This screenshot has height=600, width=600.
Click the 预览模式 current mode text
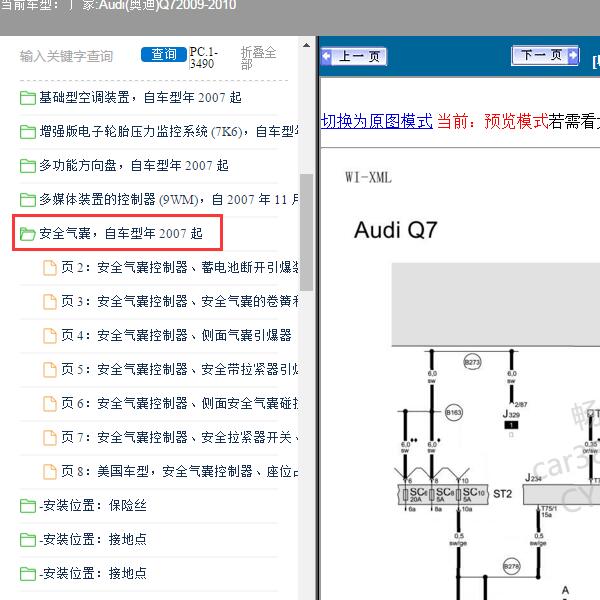click(516, 121)
